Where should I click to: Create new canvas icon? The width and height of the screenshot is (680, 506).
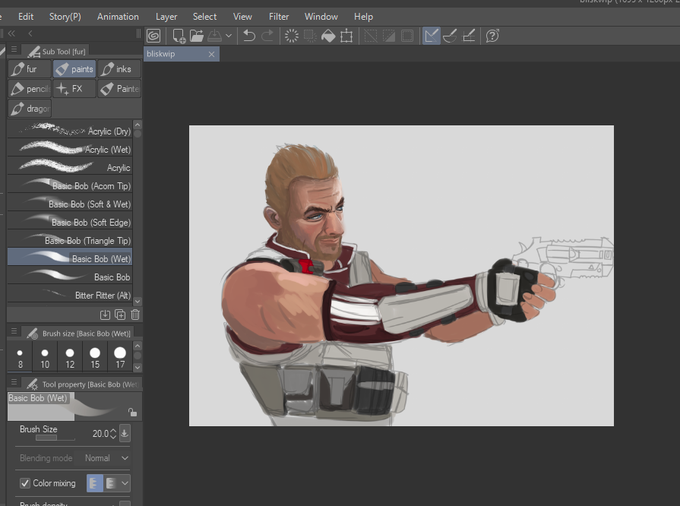click(x=179, y=36)
